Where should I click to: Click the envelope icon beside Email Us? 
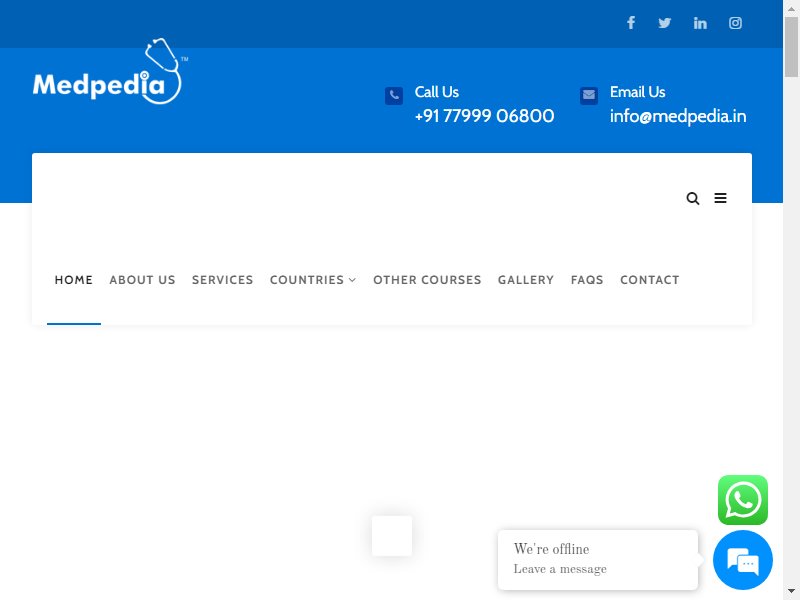(589, 95)
